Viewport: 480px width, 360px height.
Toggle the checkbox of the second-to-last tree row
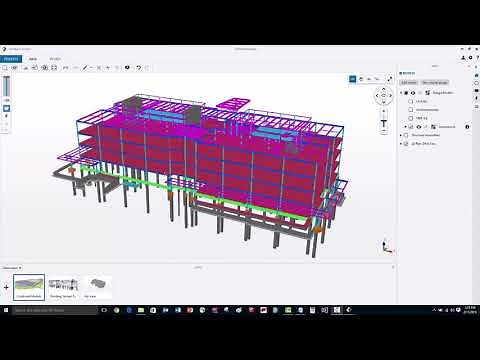coord(406,135)
